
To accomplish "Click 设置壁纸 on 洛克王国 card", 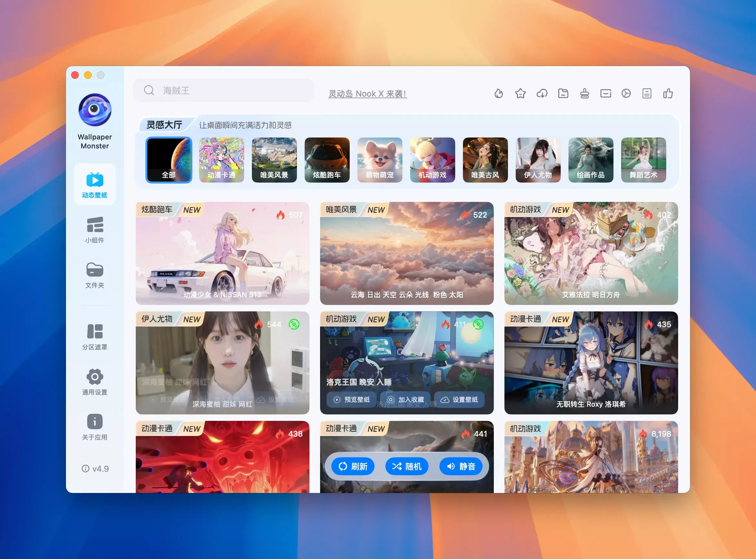I will click(x=459, y=400).
